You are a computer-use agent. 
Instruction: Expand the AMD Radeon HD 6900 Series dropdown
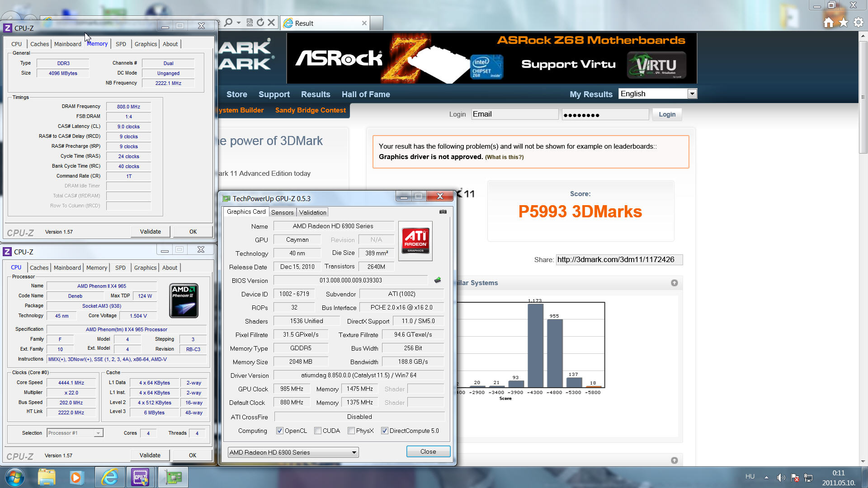pyautogui.click(x=354, y=452)
